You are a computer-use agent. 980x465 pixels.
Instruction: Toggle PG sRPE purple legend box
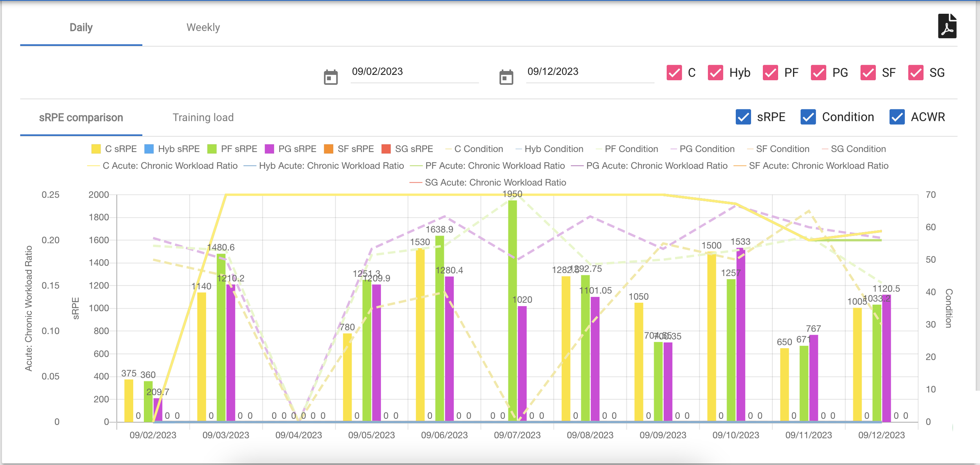(269, 149)
